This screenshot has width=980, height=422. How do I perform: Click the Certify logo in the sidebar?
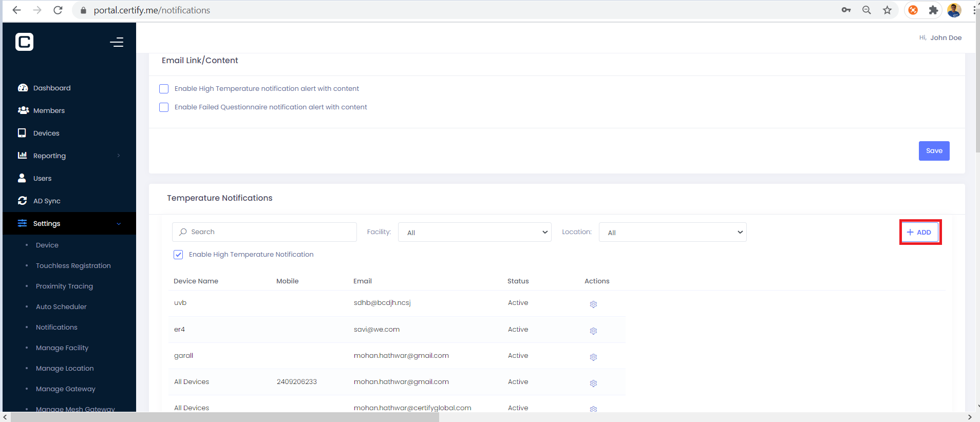click(24, 42)
